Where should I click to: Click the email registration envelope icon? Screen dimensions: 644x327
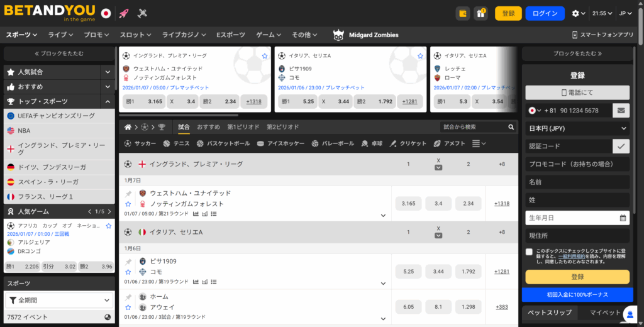[x=621, y=111]
